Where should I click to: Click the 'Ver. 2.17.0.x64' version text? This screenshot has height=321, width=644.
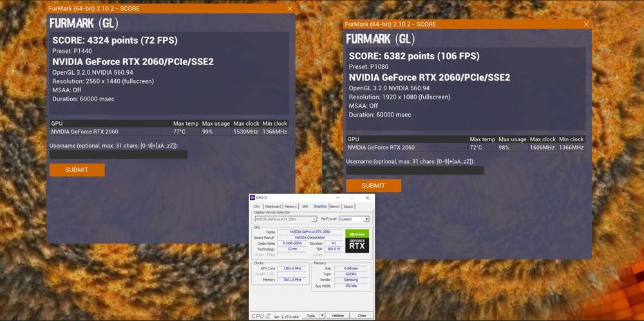[x=287, y=317]
